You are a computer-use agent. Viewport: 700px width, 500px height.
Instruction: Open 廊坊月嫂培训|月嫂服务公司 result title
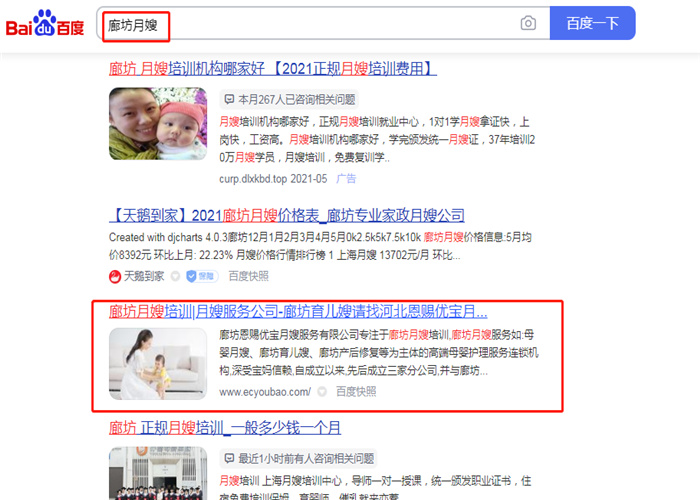(x=298, y=311)
